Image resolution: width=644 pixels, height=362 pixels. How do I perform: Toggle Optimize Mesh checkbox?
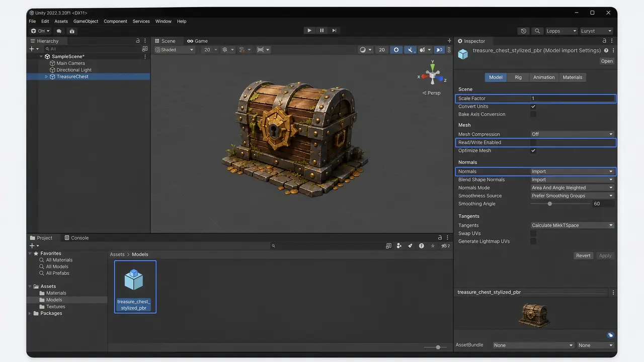(x=533, y=151)
